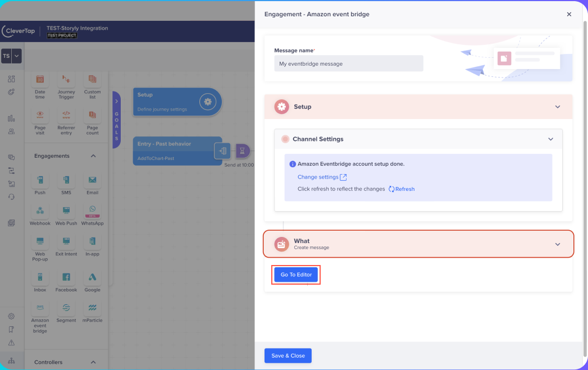Click the hourglass wait node on canvas

[x=243, y=150]
